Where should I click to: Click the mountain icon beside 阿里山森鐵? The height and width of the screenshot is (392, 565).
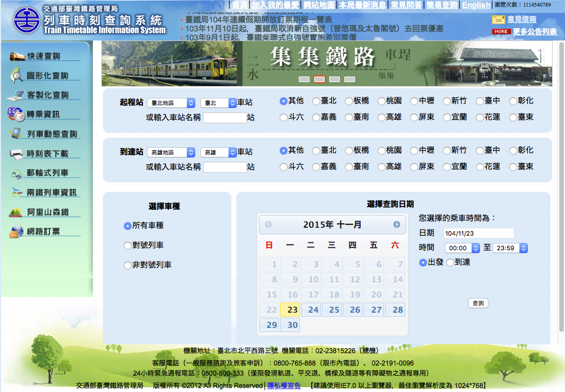point(16,213)
